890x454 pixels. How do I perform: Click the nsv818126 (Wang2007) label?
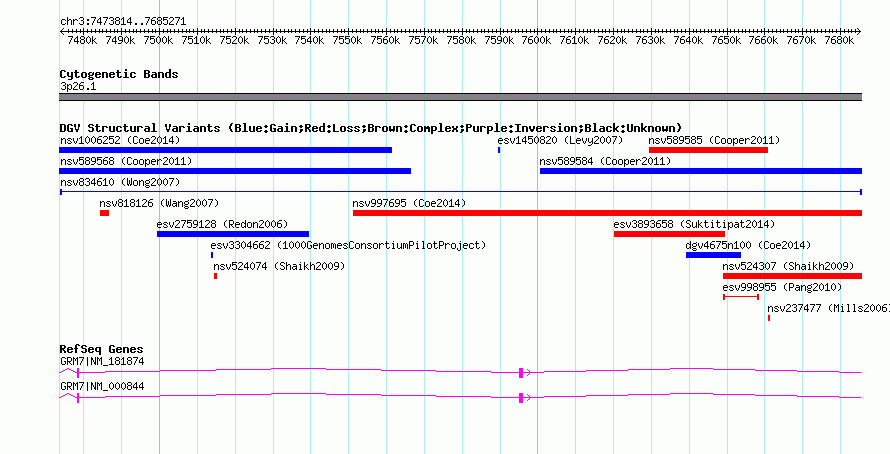[159, 203]
